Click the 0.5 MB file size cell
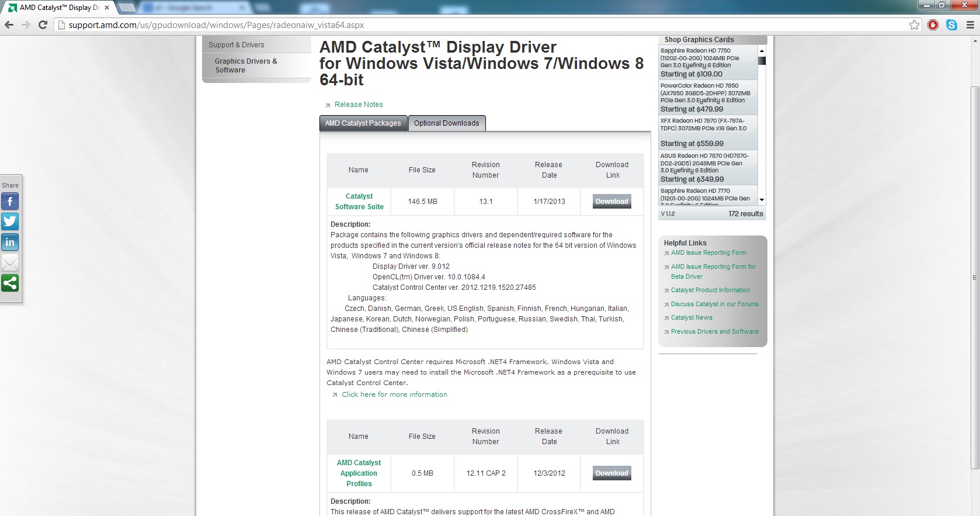 tap(422, 473)
